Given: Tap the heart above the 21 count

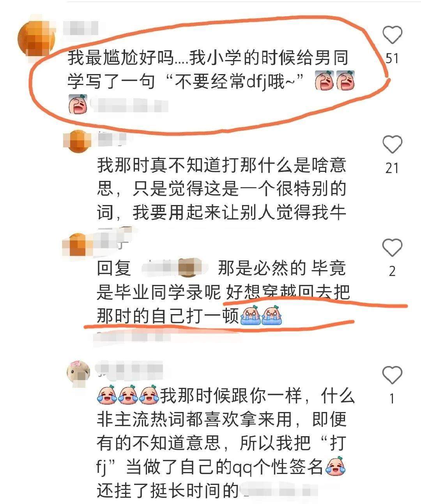Looking at the screenshot, I should [392, 145].
